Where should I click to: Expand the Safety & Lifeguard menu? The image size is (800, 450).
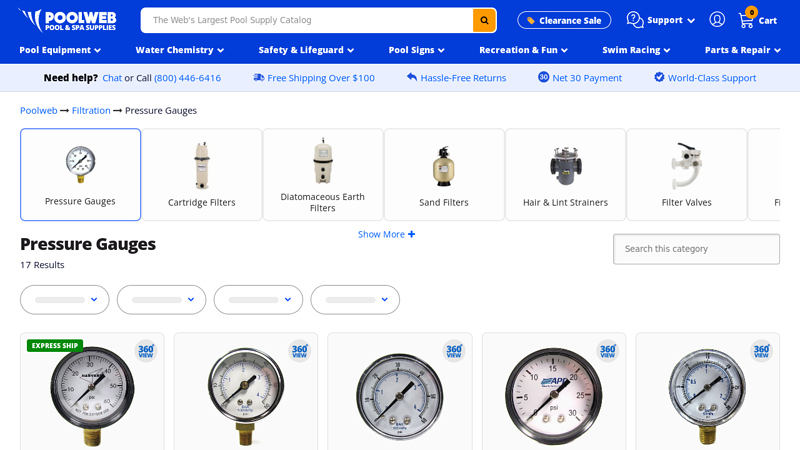[306, 50]
